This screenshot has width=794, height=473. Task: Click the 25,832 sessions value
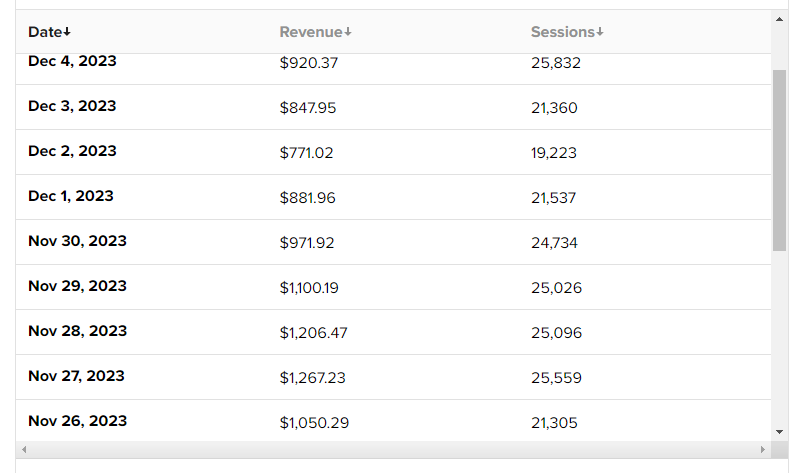pyautogui.click(x=556, y=63)
